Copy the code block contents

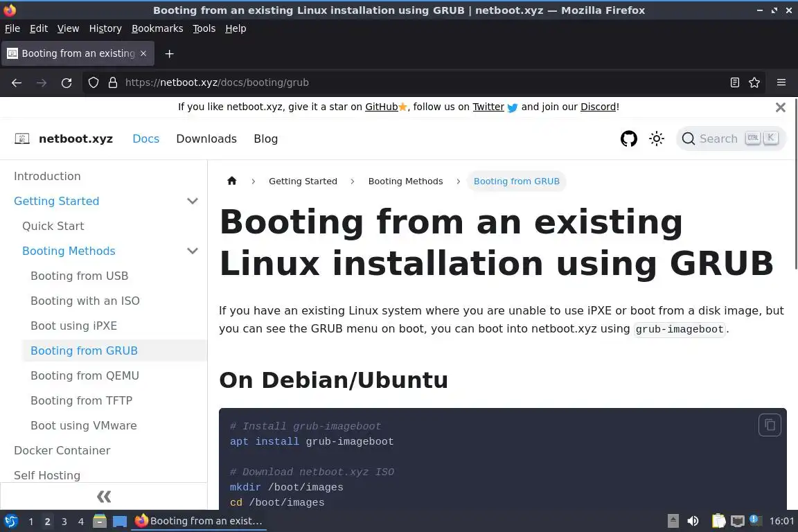pyautogui.click(x=770, y=425)
